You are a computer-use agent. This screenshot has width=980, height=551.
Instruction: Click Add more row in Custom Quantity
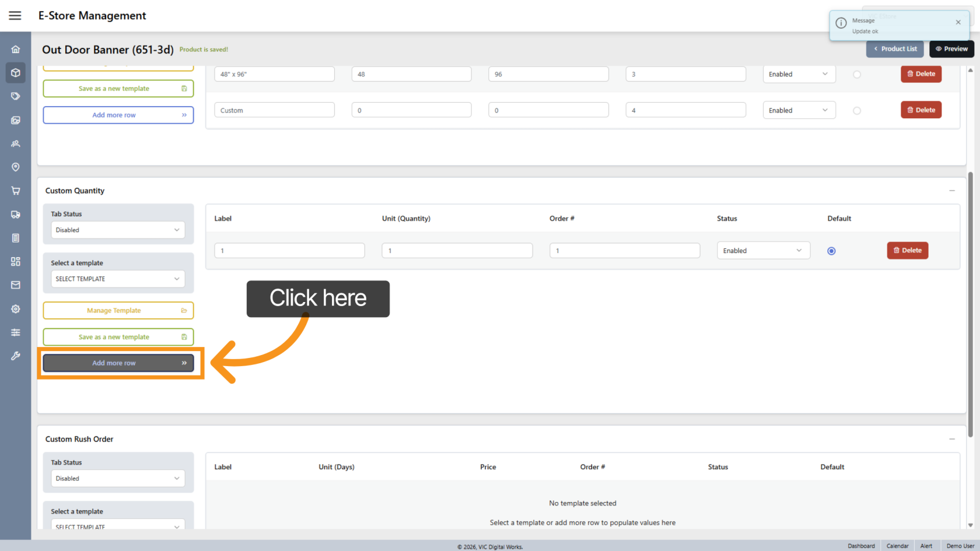coord(118,363)
